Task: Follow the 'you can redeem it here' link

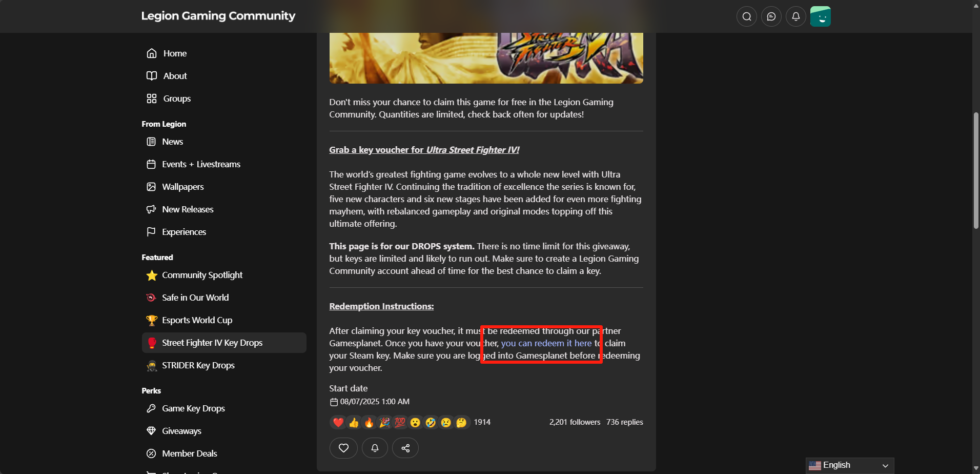Action: pos(546,343)
